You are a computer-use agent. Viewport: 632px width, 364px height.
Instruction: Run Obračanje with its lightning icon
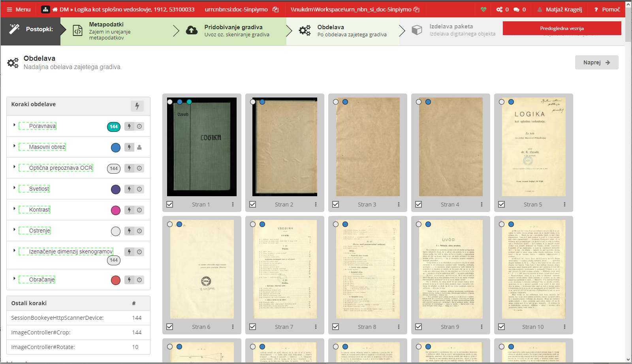(129, 280)
